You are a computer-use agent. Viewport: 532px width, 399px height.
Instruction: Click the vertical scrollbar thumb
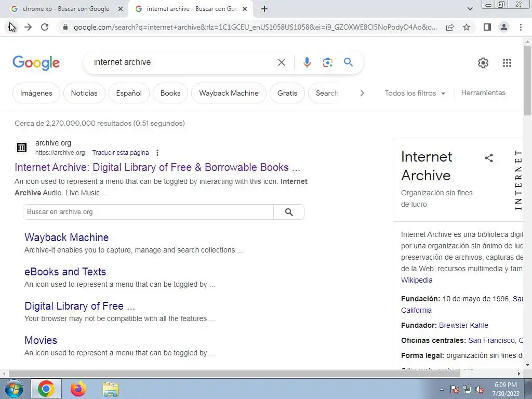pos(528,81)
